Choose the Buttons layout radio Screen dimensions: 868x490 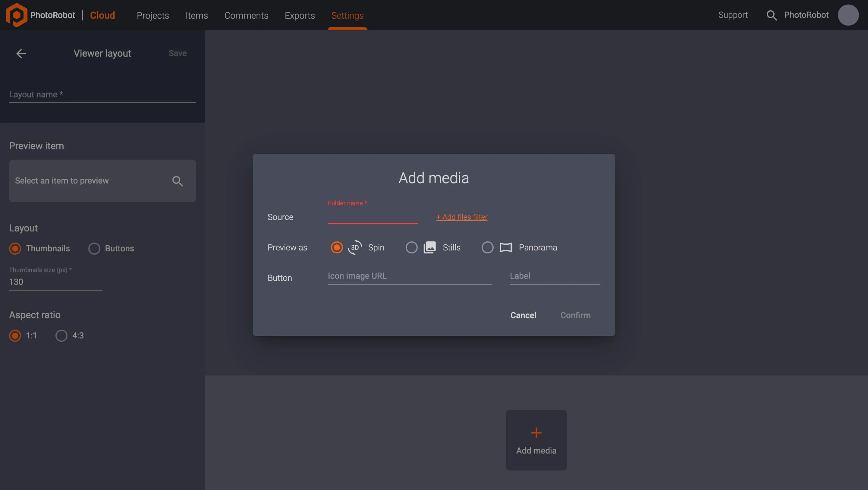(x=94, y=248)
